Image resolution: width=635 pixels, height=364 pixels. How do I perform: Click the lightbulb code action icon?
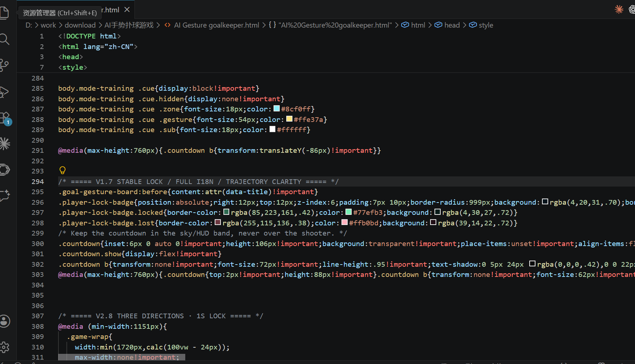[x=62, y=170]
